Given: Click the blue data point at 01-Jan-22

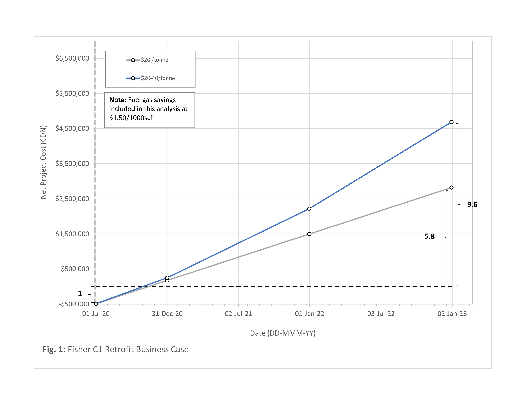Looking at the screenshot, I should click(x=309, y=209).
